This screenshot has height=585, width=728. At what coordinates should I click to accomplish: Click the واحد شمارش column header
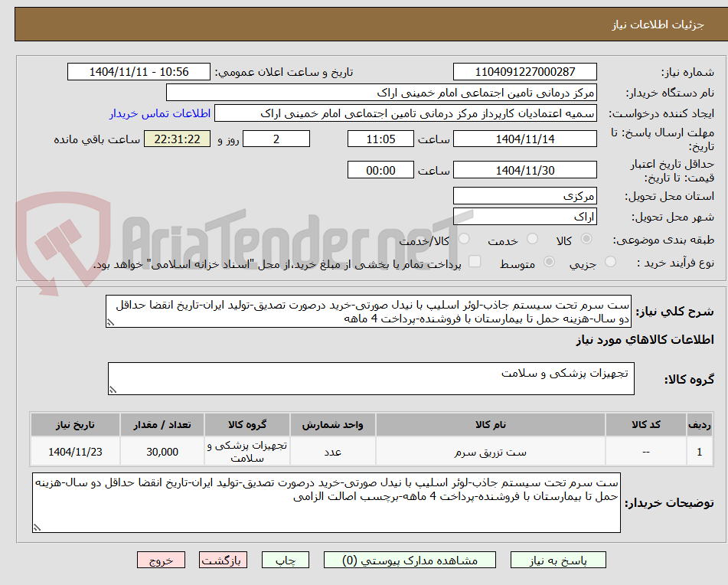click(333, 425)
